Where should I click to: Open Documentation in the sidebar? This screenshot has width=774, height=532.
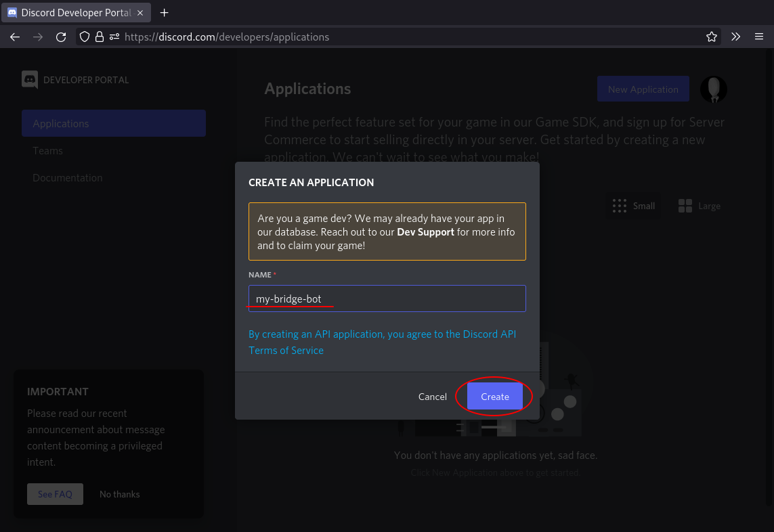pos(68,177)
